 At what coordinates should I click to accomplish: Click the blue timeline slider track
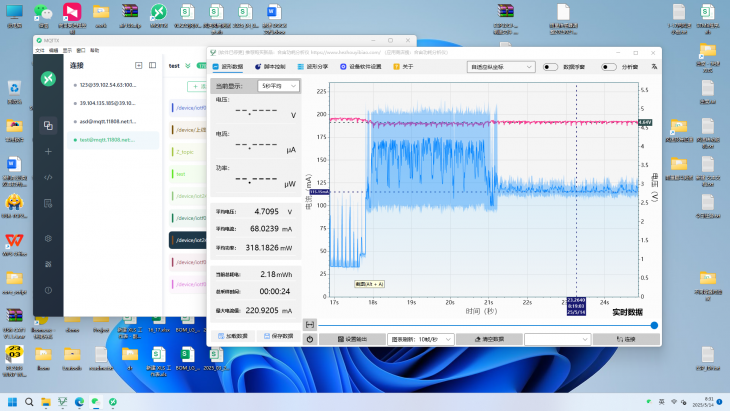(484, 325)
